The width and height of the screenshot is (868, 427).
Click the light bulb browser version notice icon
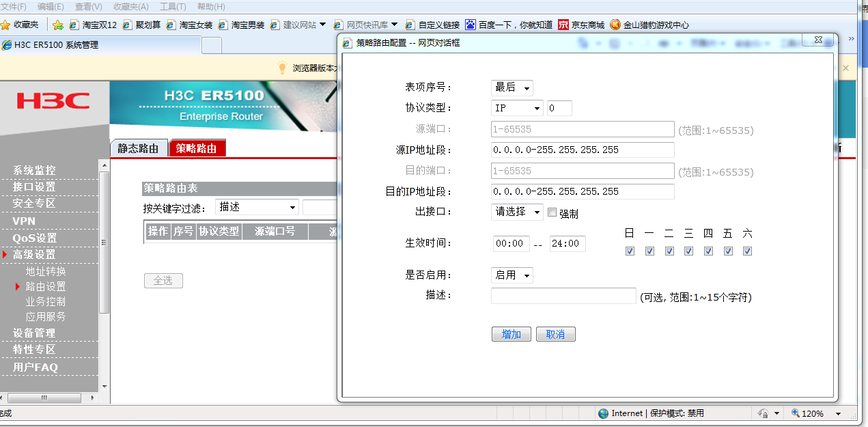click(x=283, y=68)
